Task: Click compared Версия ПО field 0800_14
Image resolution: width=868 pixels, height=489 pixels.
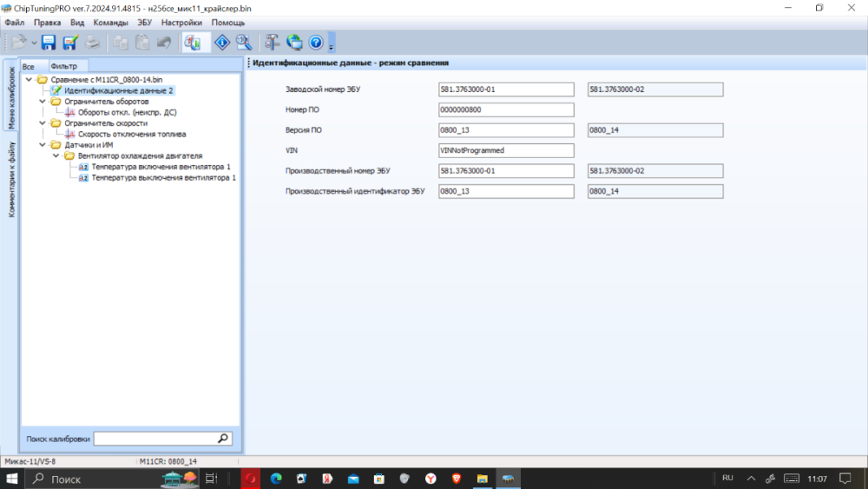Action: coord(655,130)
